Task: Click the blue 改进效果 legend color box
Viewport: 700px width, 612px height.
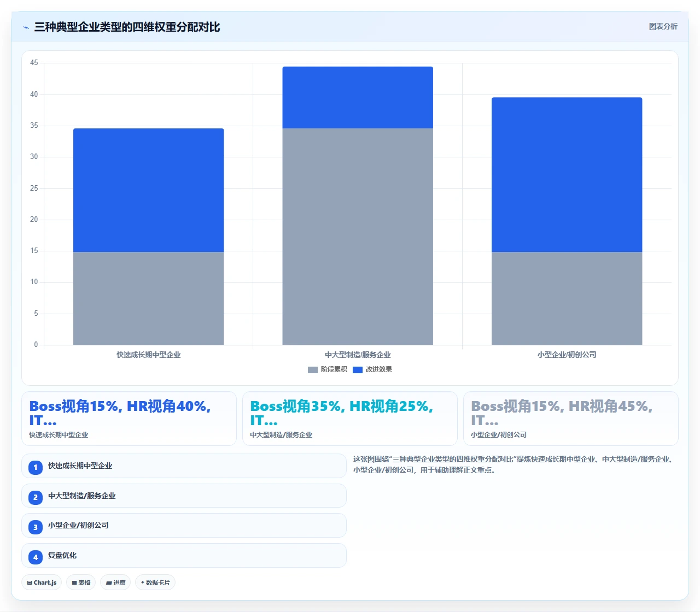Action: pos(358,370)
